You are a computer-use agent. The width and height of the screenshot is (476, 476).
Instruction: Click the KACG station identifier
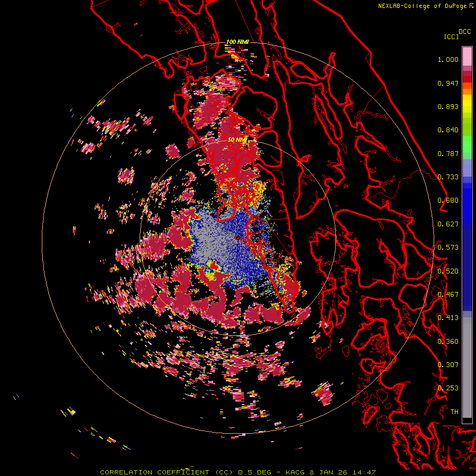pos(295,472)
